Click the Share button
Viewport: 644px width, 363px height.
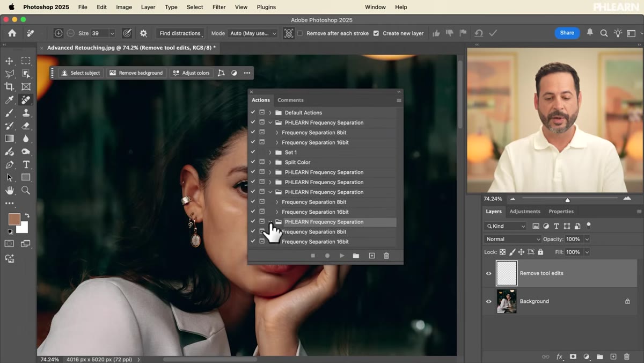tap(567, 33)
